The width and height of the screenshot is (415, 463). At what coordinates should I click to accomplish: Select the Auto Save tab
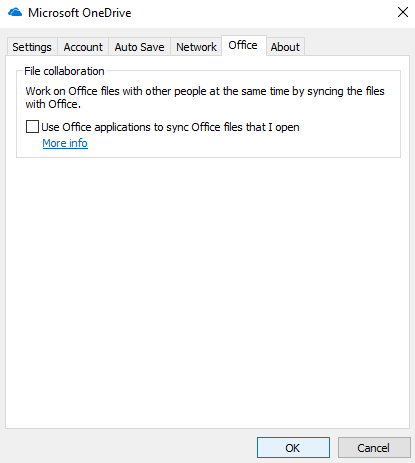coord(139,47)
